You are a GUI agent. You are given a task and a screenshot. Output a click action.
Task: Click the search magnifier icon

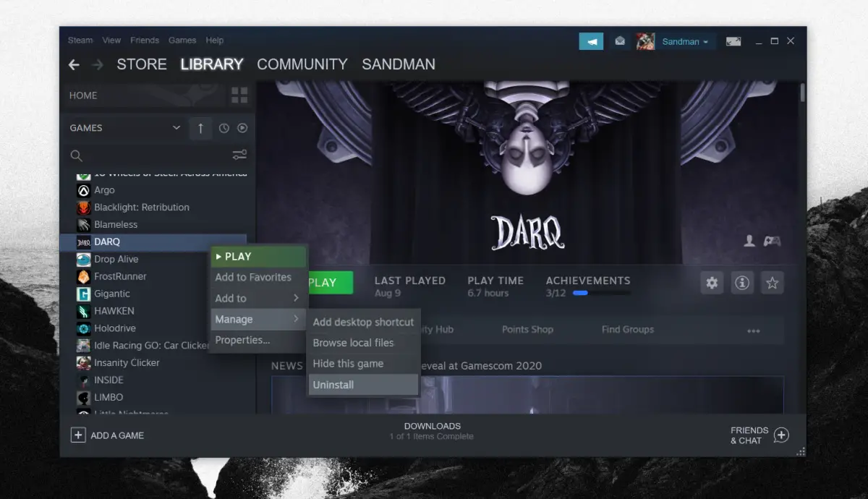click(x=76, y=155)
